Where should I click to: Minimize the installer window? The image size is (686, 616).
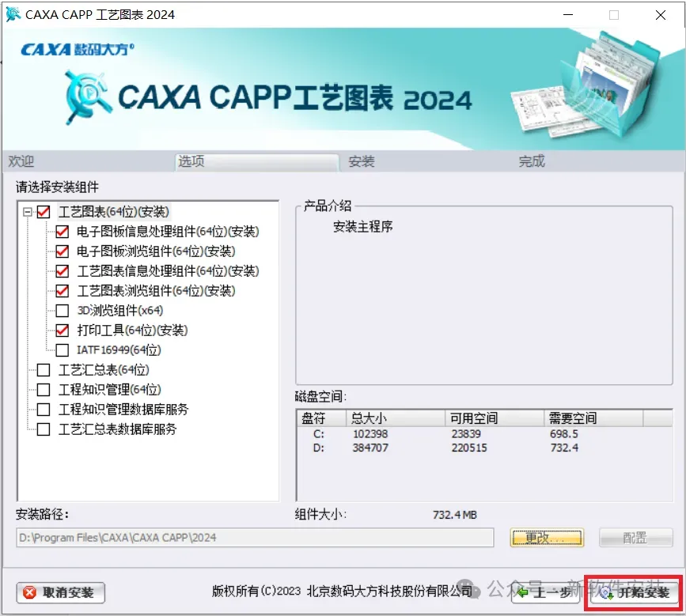point(568,15)
